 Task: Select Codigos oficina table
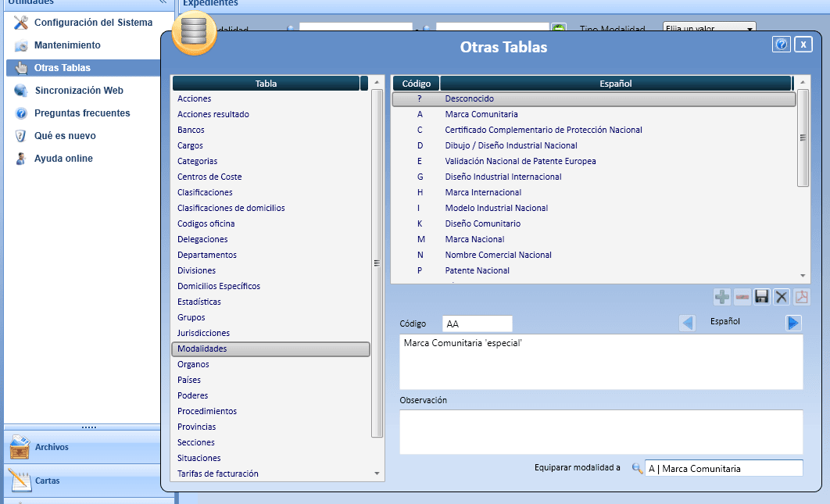(x=271, y=224)
